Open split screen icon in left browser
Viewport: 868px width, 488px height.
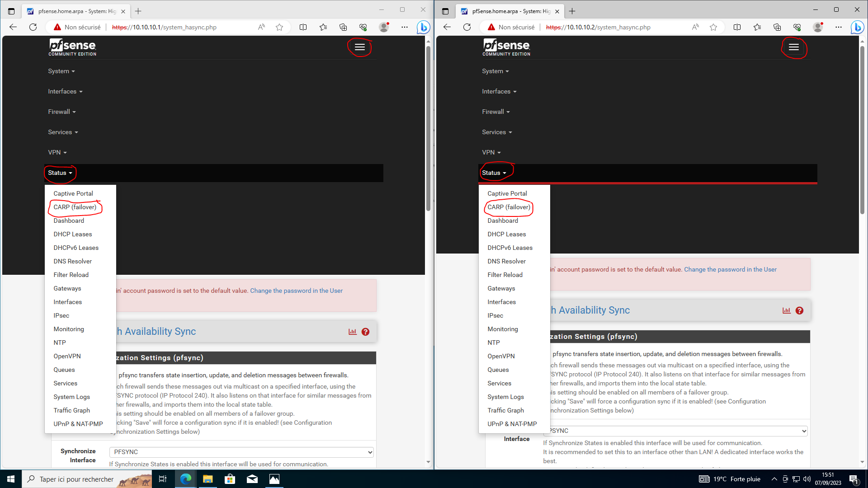point(303,27)
